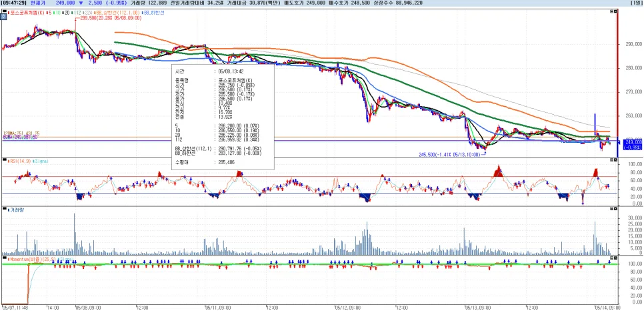Select the 5-period moving average legend
This screenshot has width=644, height=311.
pos(50,13)
